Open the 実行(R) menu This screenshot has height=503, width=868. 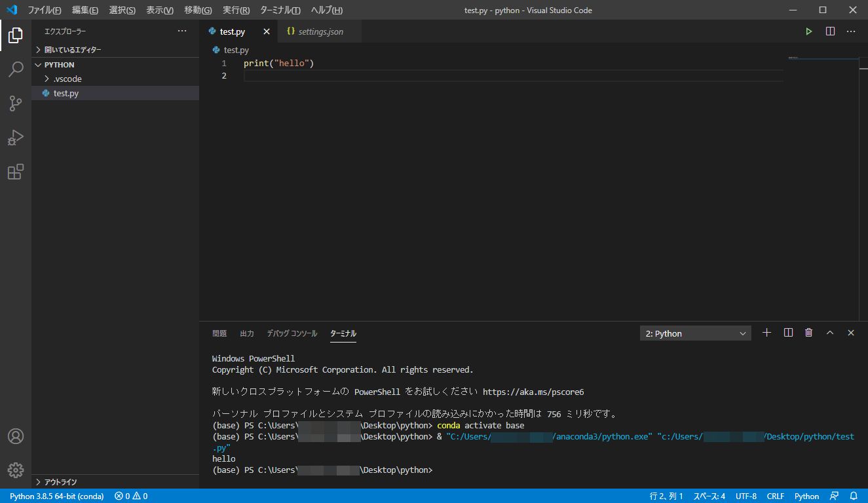pyautogui.click(x=236, y=10)
